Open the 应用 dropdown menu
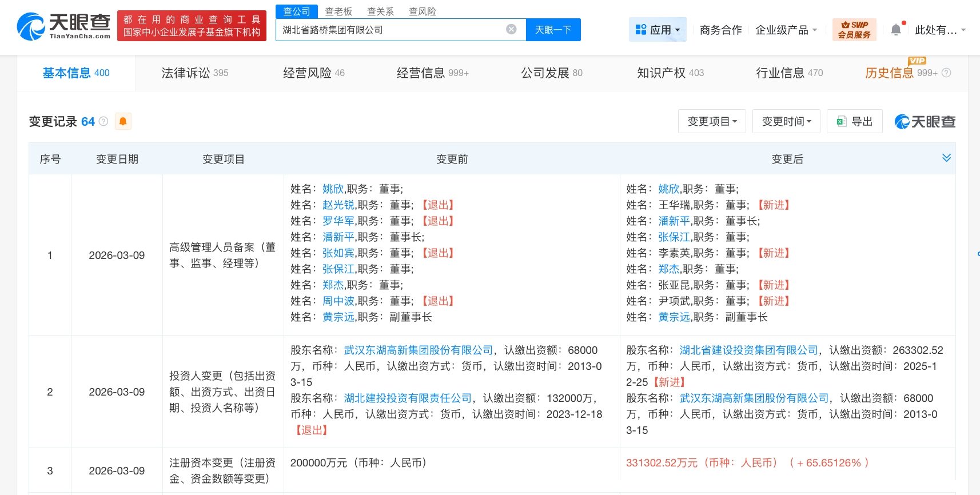Screen dimensions: 980x495 coord(658,30)
